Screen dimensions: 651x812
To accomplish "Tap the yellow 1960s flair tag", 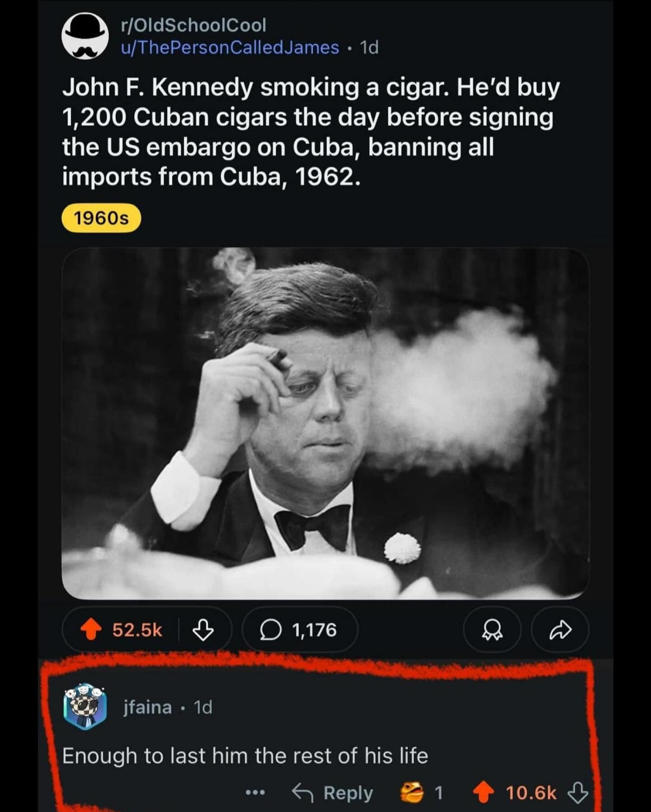I will (101, 219).
